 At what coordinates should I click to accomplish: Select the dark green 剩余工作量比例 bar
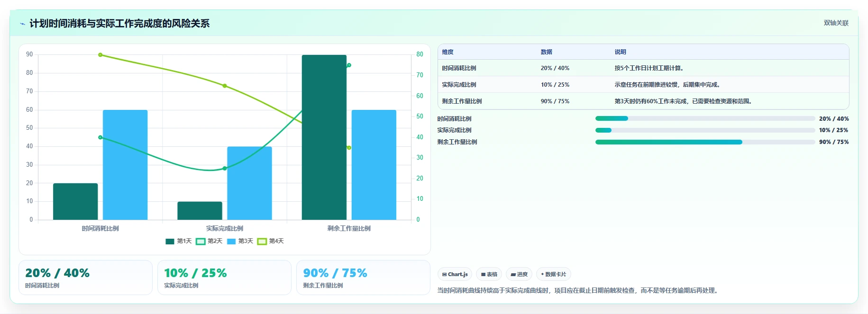point(324,137)
